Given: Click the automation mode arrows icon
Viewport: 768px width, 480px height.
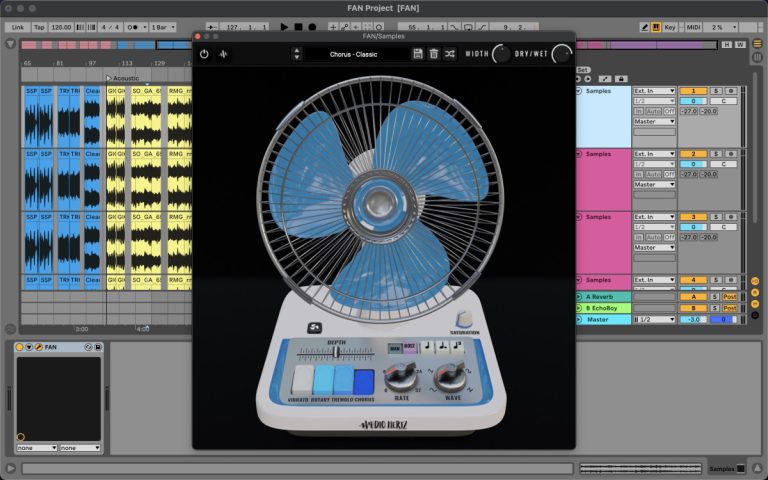Looking at the screenshot, I should point(605,79).
